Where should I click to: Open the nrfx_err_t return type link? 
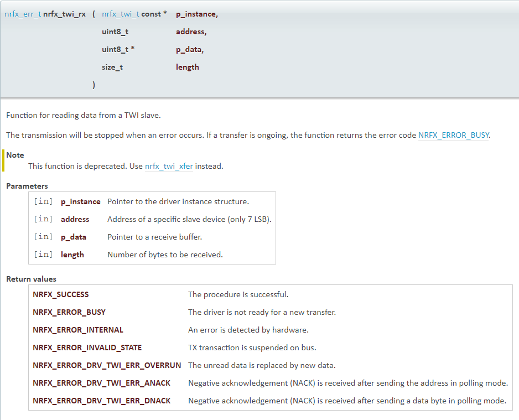[22, 14]
